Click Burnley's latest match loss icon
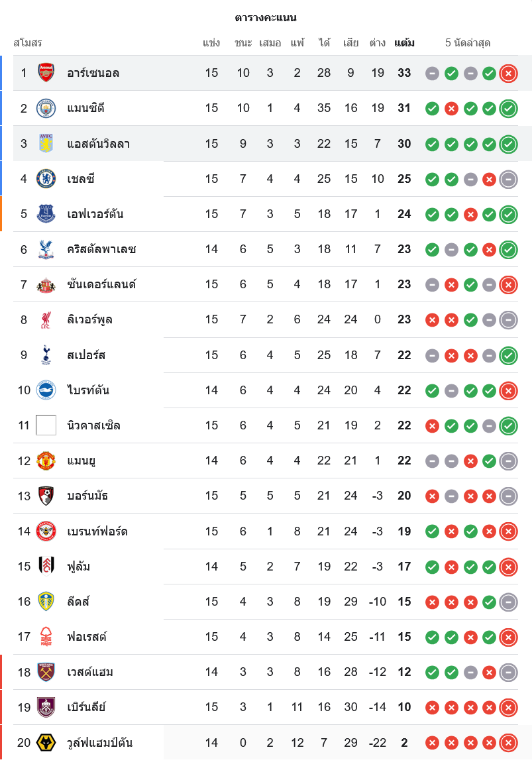 (x=508, y=708)
